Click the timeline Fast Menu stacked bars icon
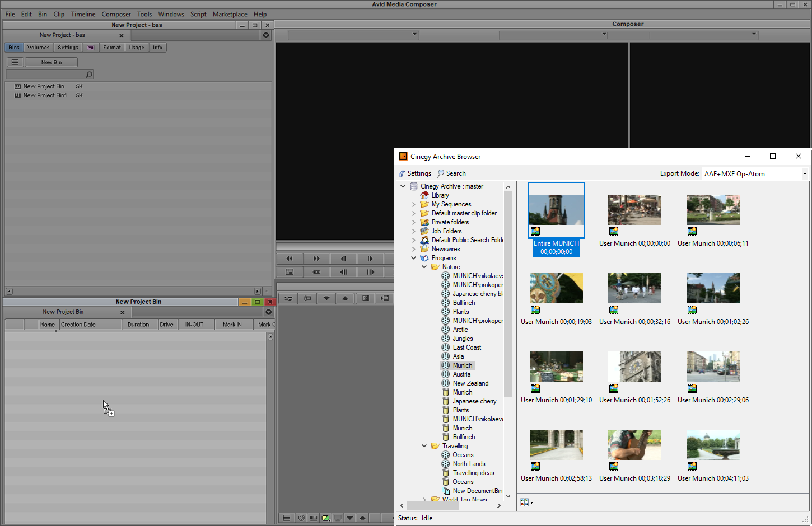This screenshot has width=812, height=526. [x=286, y=518]
